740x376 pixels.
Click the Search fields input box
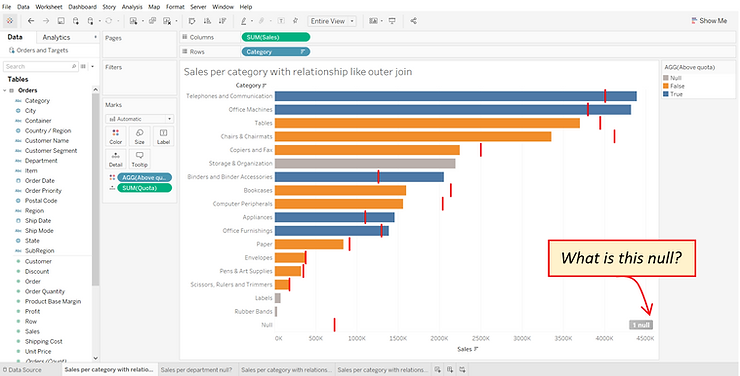click(40, 67)
